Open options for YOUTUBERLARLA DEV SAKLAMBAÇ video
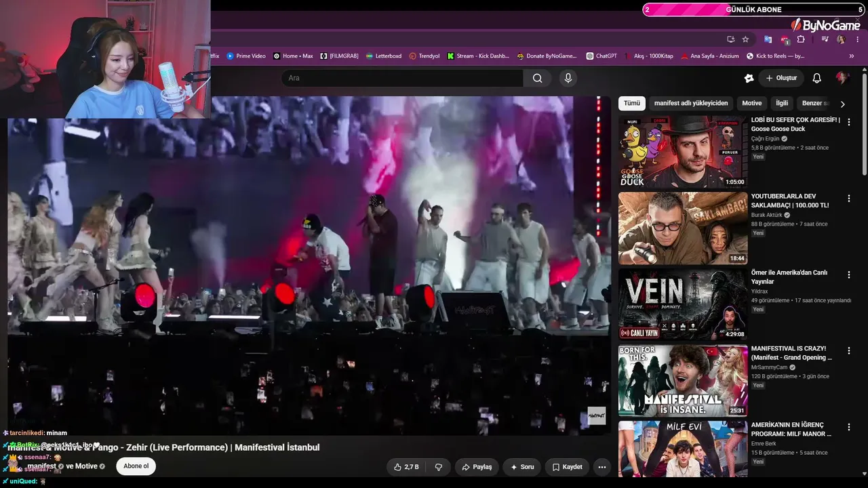The width and height of the screenshot is (868, 488). coord(848,199)
